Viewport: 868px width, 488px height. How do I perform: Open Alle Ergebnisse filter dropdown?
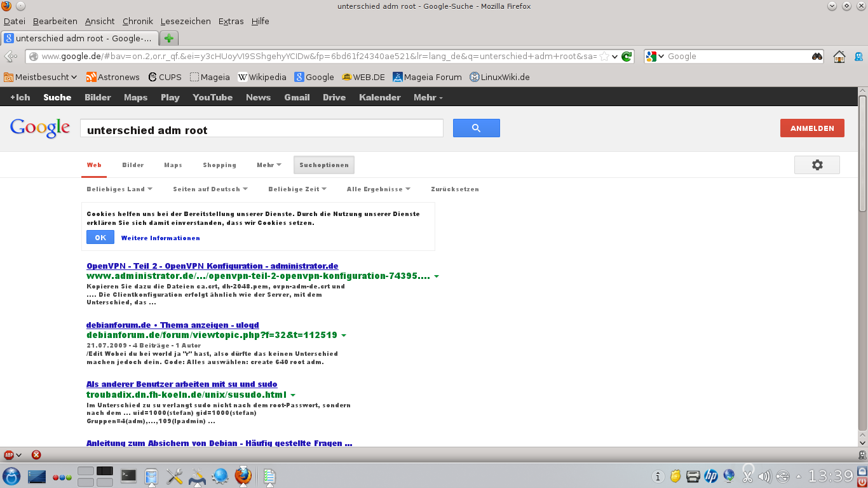coord(379,189)
